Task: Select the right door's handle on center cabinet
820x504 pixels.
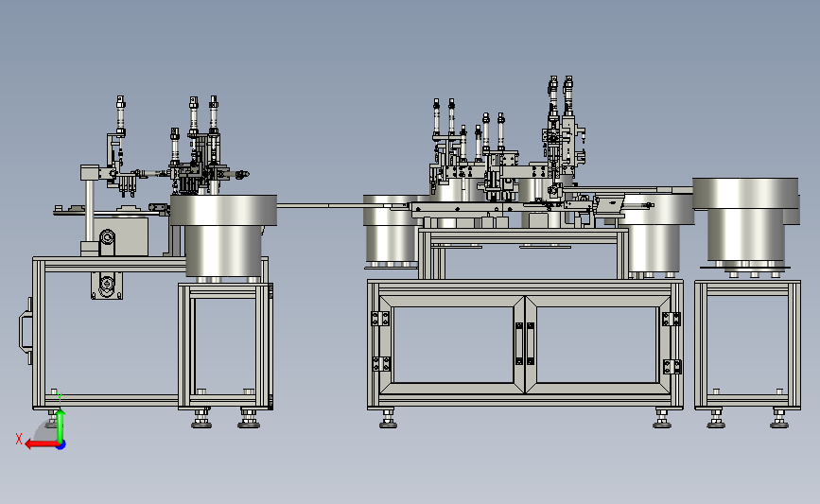Action: [531, 343]
